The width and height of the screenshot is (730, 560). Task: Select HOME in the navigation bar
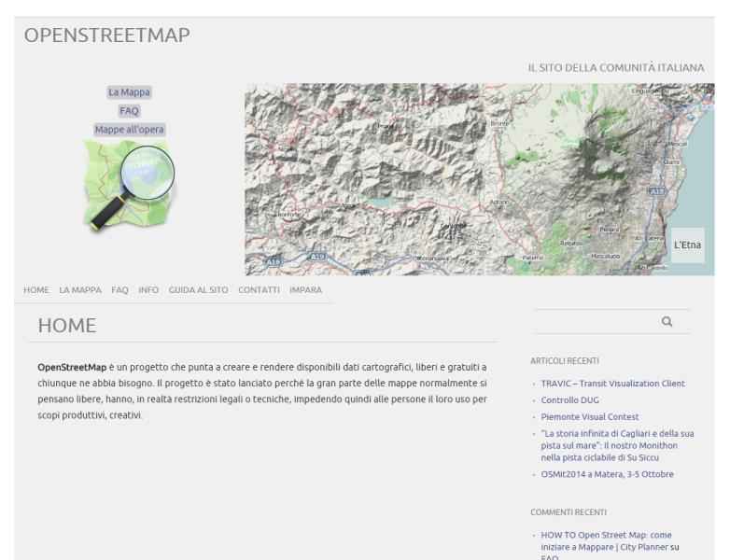pos(35,289)
